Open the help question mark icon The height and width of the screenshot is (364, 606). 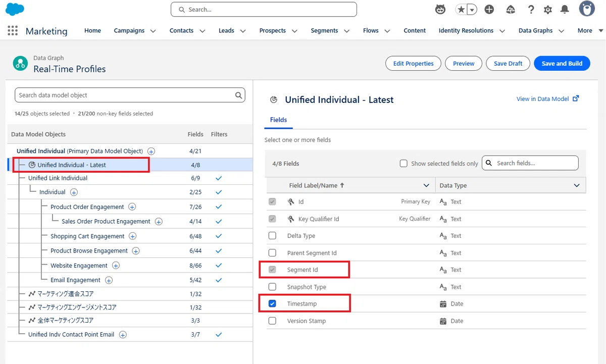coord(531,9)
